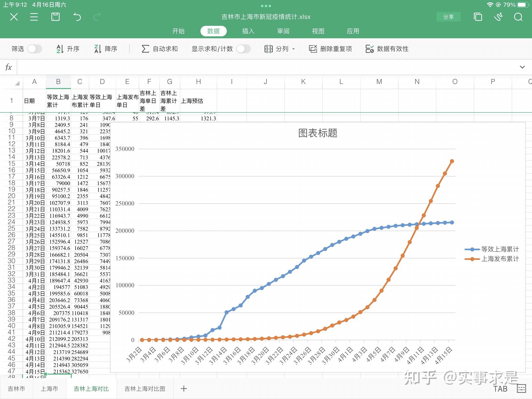
Task: Click the 吉林上海累计差 header cell
Action: [x=170, y=101]
